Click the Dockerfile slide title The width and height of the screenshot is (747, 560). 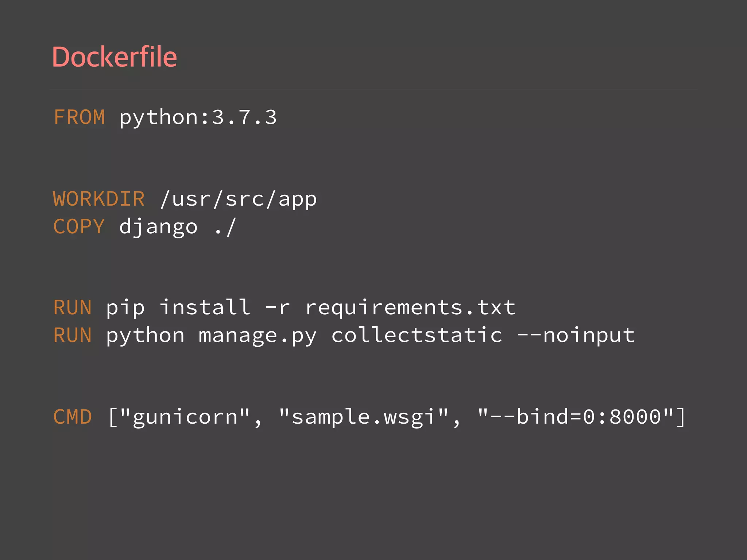click(x=115, y=57)
